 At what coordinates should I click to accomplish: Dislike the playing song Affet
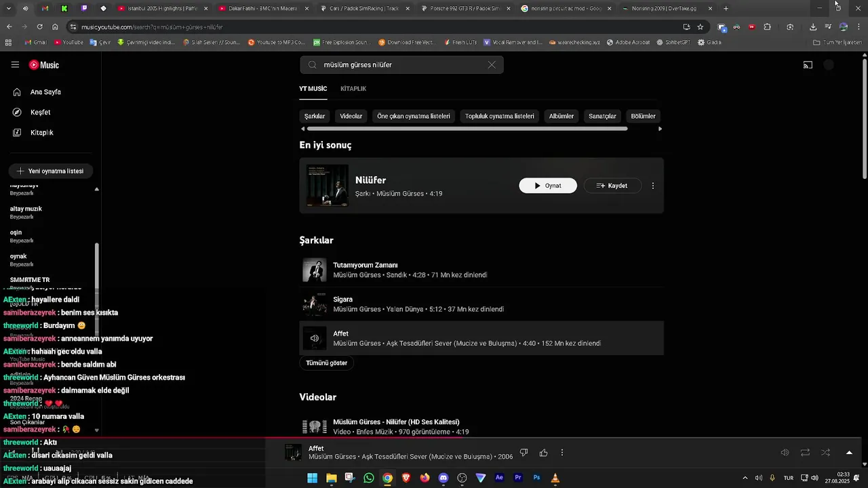(524, 453)
